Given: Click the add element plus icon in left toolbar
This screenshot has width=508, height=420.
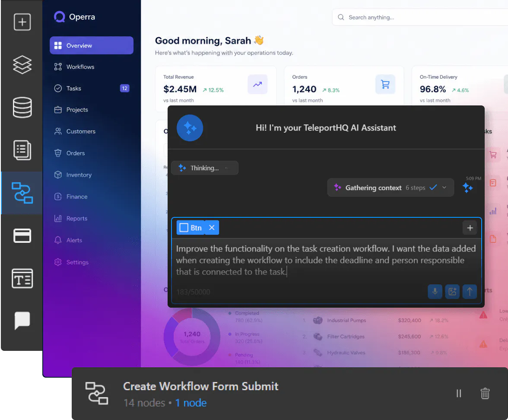Looking at the screenshot, I should pos(22,22).
